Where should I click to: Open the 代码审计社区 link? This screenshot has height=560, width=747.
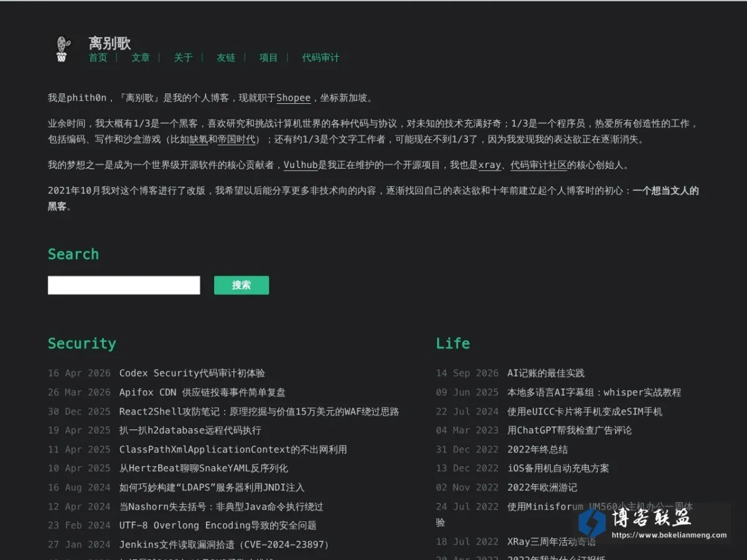point(538,166)
